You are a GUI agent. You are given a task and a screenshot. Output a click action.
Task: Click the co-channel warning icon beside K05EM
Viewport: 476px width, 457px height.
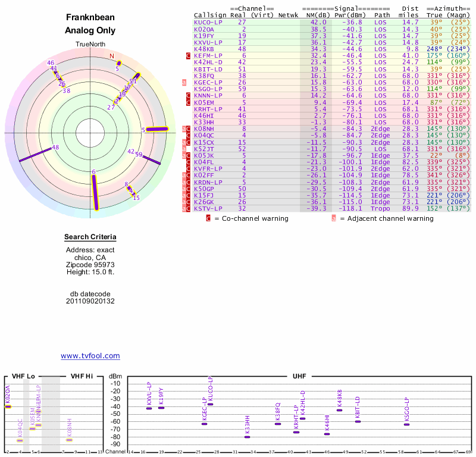188,102
